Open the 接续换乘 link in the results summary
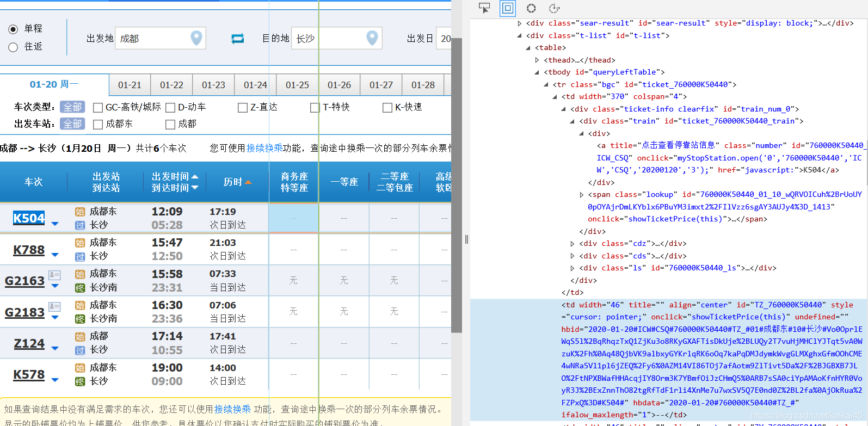Image resolution: width=868 pixels, height=426 pixels. (x=264, y=148)
